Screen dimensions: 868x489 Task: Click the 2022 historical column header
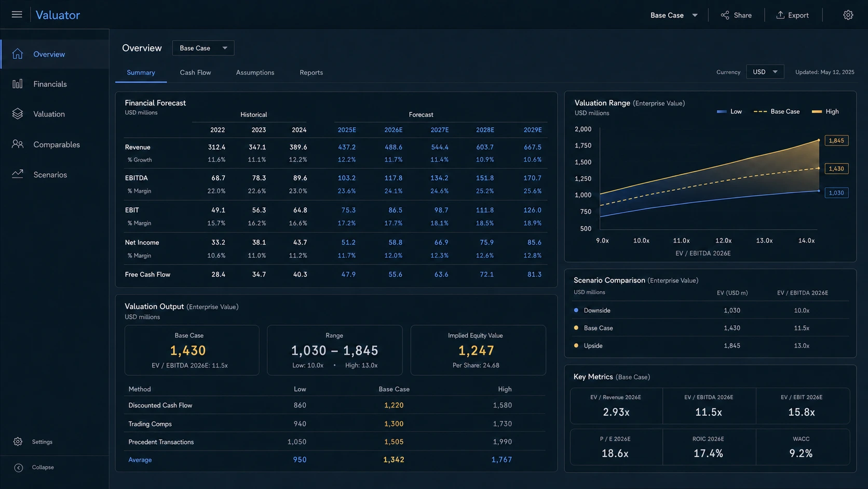[x=218, y=130]
